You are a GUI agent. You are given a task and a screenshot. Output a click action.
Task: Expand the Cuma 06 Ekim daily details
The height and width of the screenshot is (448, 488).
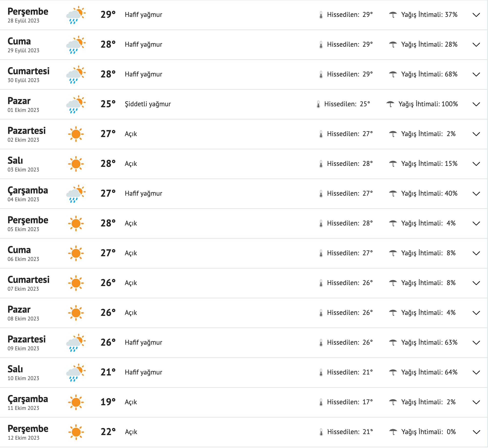pos(476,253)
